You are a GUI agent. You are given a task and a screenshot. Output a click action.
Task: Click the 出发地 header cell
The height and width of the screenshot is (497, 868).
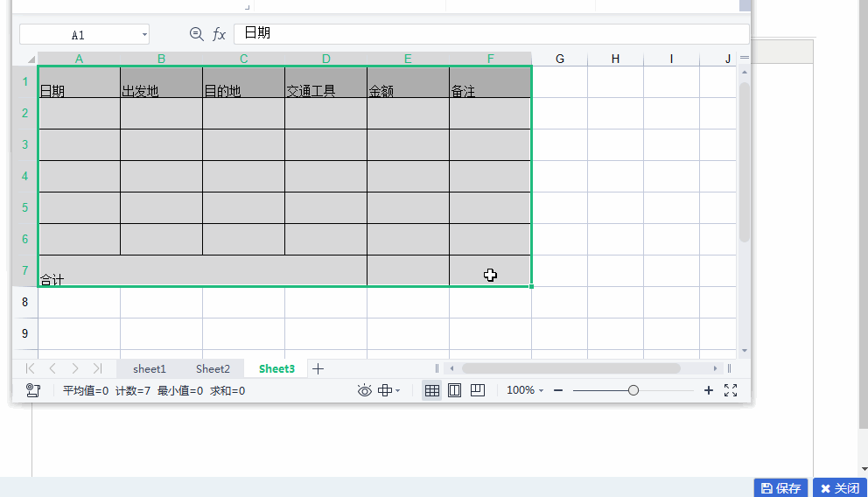click(161, 82)
